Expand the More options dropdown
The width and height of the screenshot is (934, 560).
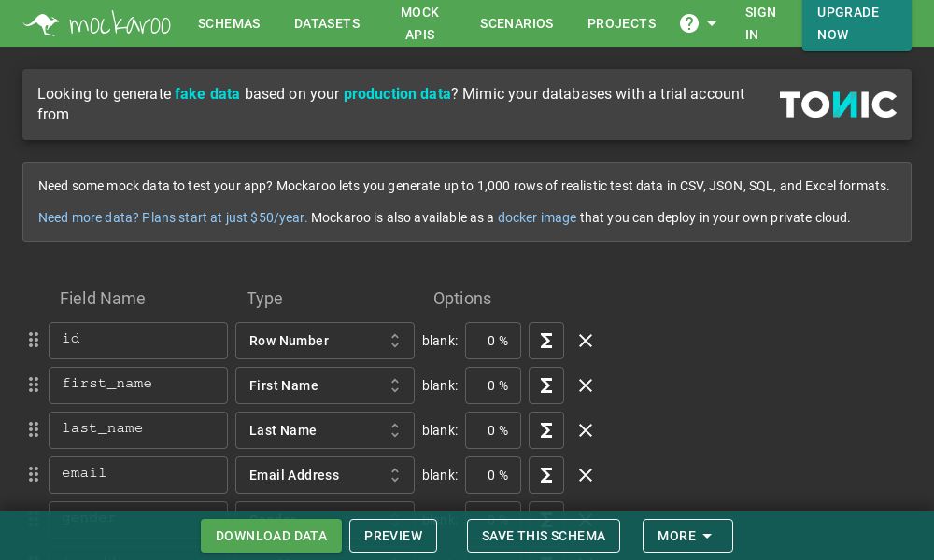[x=687, y=536]
